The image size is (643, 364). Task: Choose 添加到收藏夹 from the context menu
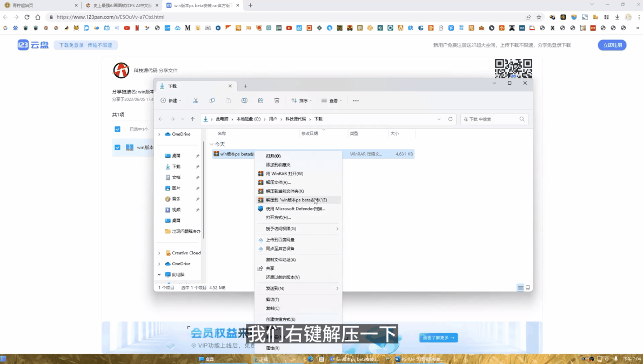[298, 165]
